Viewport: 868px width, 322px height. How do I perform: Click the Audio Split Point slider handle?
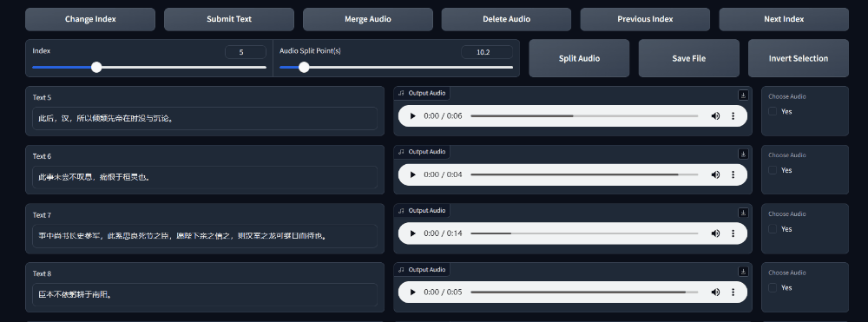click(304, 68)
